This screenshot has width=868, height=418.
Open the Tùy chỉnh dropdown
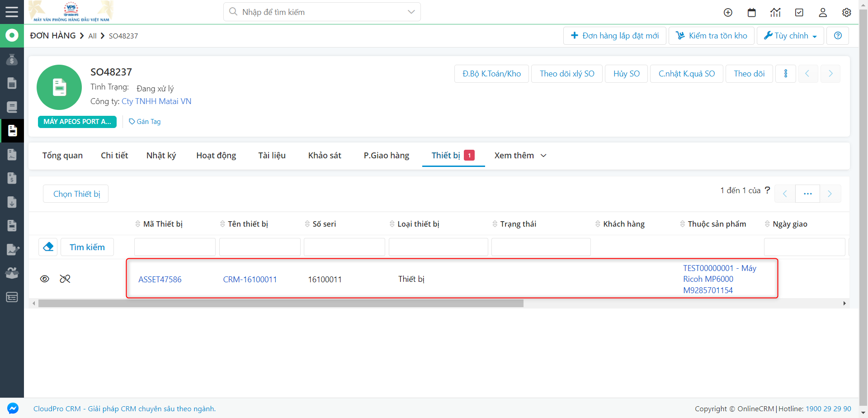[790, 36]
